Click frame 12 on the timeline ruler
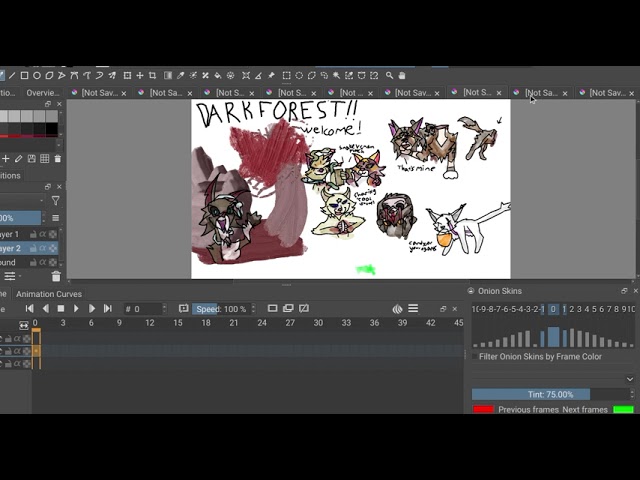 tap(150, 323)
